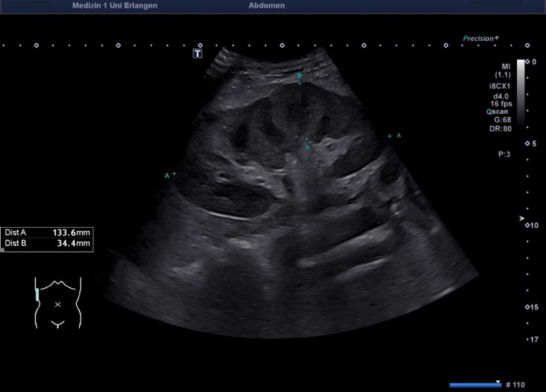Image resolution: width=546 pixels, height=392 pixels.
Task: Select the probe position indicator on body marker
Action: (x=39, y=296)
